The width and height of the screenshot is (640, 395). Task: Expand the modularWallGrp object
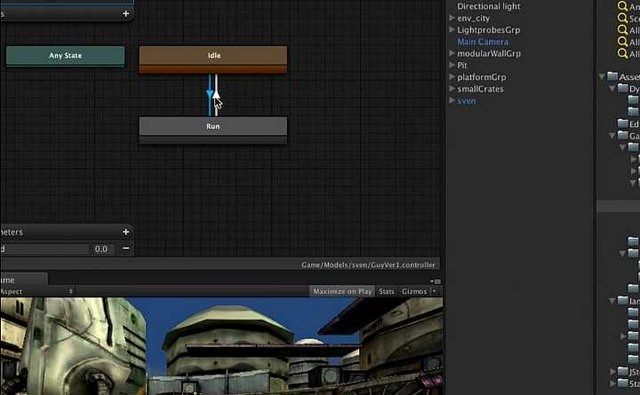tap(452, 53)
